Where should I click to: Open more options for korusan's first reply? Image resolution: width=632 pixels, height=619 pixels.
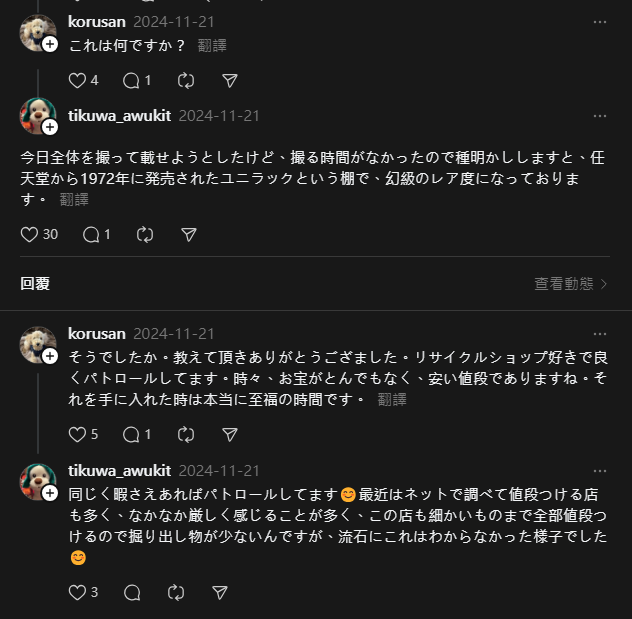[x=599, y=21]
